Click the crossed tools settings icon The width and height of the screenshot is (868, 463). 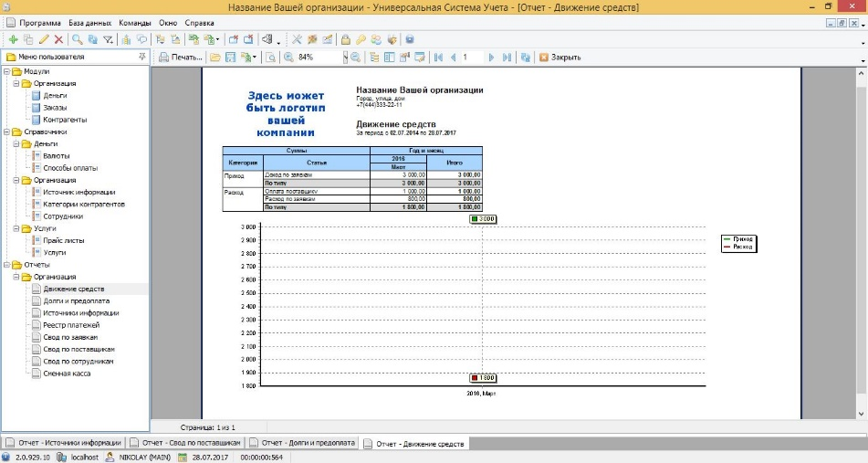pyautogui.click(x=298, y=39)
